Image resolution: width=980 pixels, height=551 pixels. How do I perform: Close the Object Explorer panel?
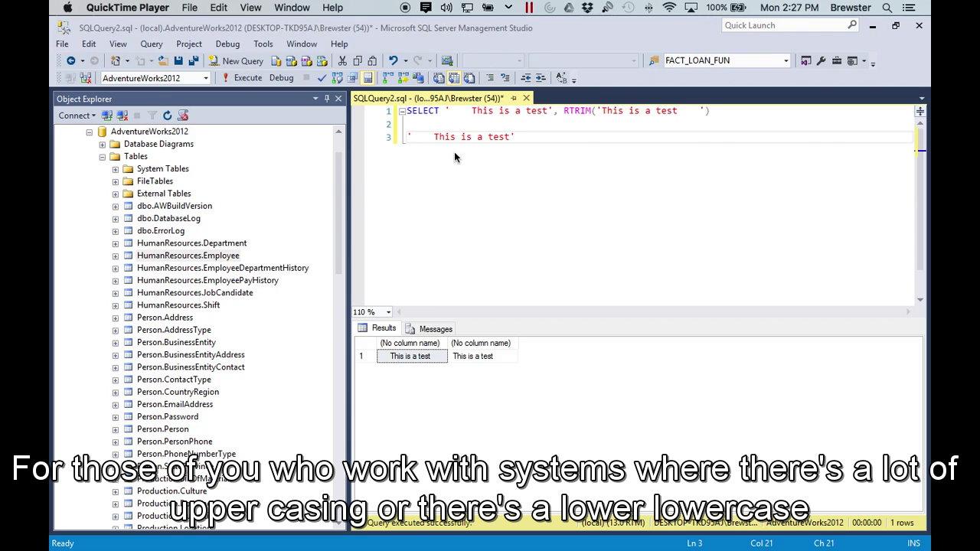tap(338, 99)
